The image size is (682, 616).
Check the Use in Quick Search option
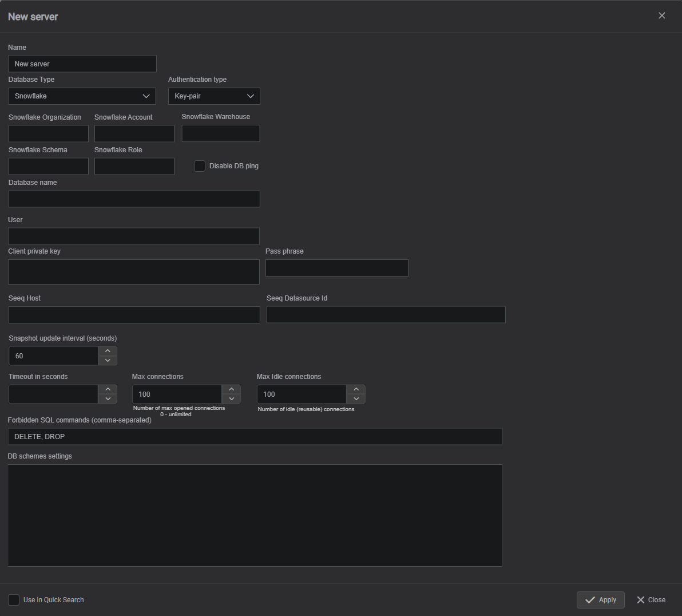pyautogui.click(x=13, y=599)
